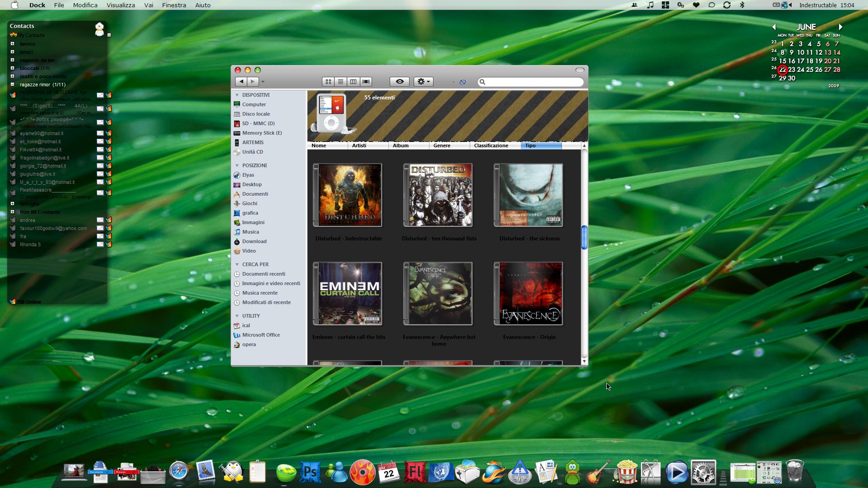Select the Disturbed - Indestructable album cover
Image resolution: width=868 pixels, height=488 pixels.
(348, 195)
